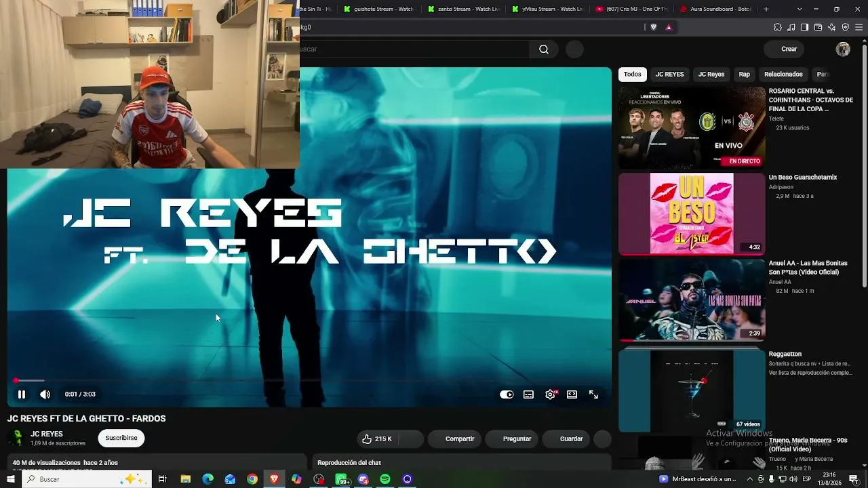Screen dimensions: 868x488
Task: Expand the system tray hidden icons chevron
Action: [x=750, y=479]
